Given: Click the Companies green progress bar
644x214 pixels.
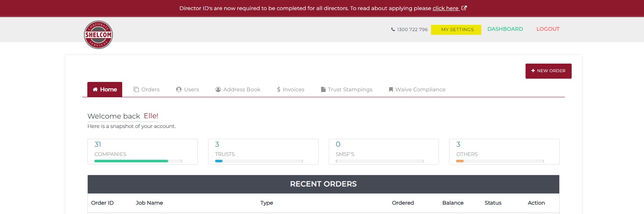Looking at the screenshot, I should tap(131, 161).
